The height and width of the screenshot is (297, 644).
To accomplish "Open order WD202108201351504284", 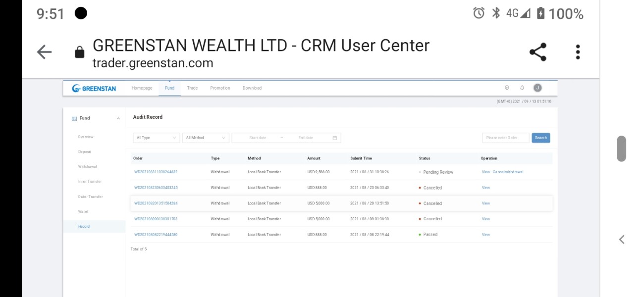I will coord(156,203).
